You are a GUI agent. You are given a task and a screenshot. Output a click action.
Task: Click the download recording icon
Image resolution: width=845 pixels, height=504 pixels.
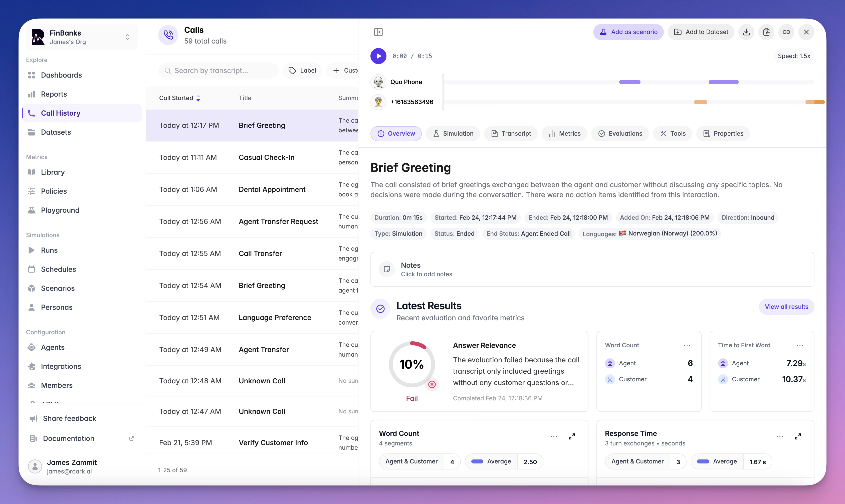click(x=746, y=32)
